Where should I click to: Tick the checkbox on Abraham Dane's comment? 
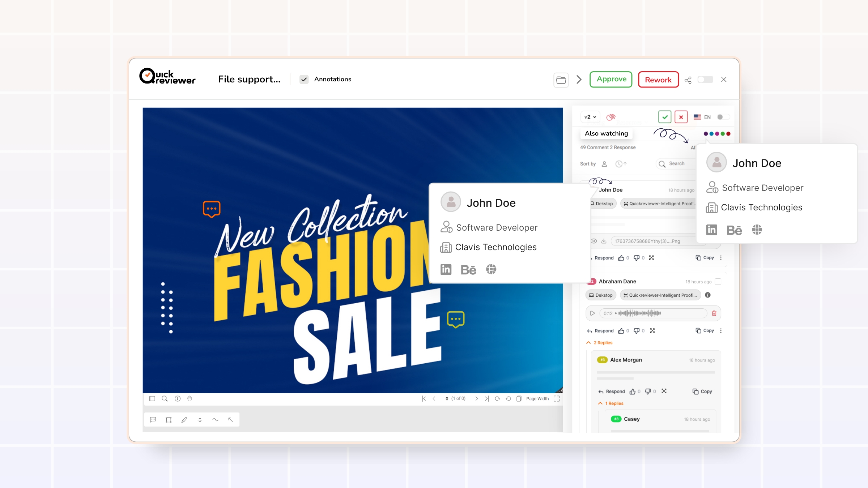coord(718,282)
